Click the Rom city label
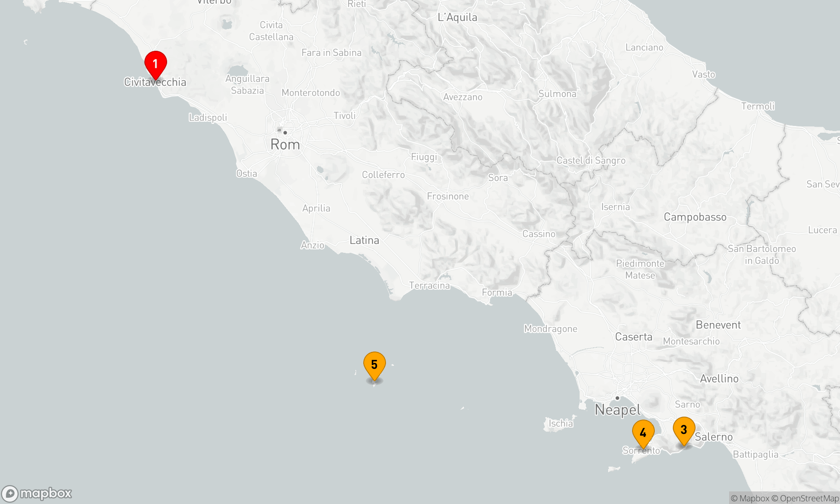Image resolution: width=840 pixels, height=504 pixels. click(285, 145)
